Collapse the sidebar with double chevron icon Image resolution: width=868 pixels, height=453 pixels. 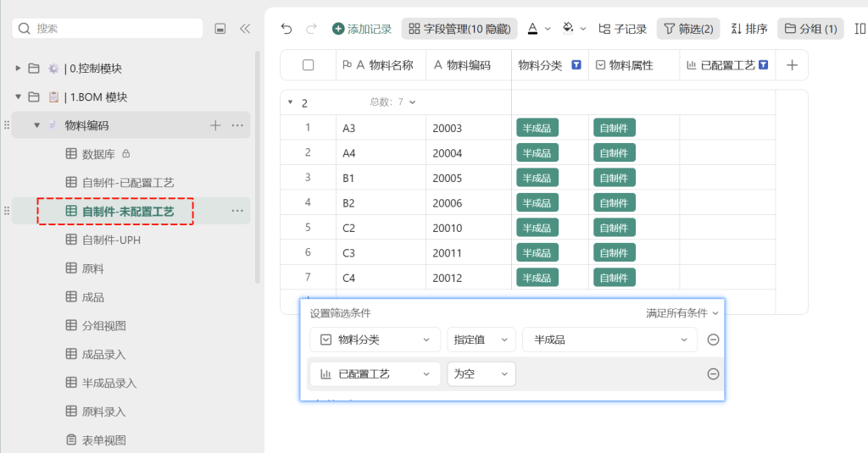[x=245, y=29]
